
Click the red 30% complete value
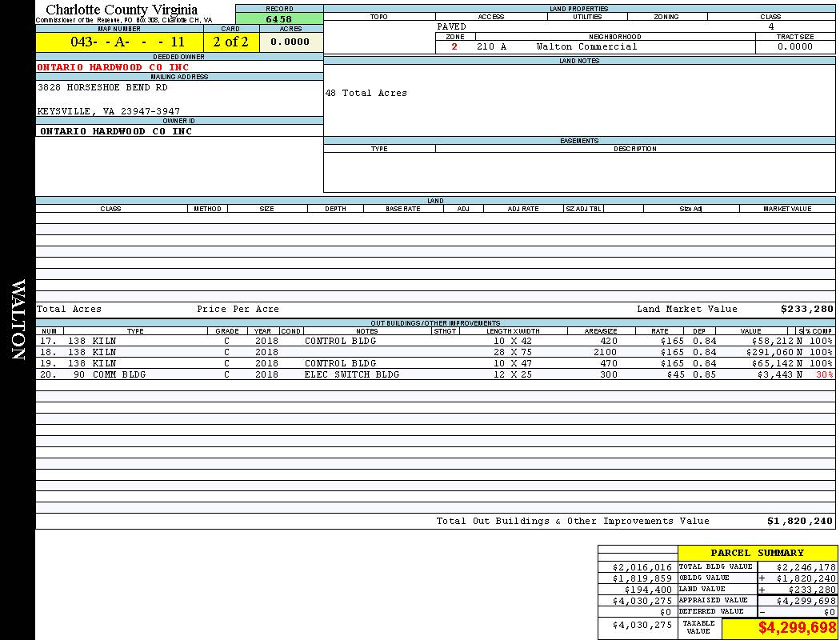coord(823,374)
